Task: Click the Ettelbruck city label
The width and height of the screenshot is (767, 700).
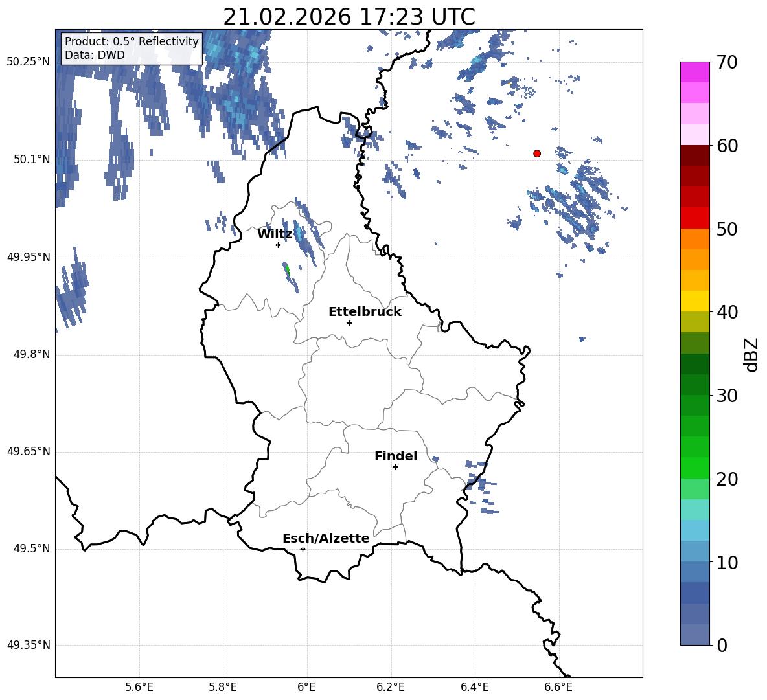Action: (x=365, y=312)
